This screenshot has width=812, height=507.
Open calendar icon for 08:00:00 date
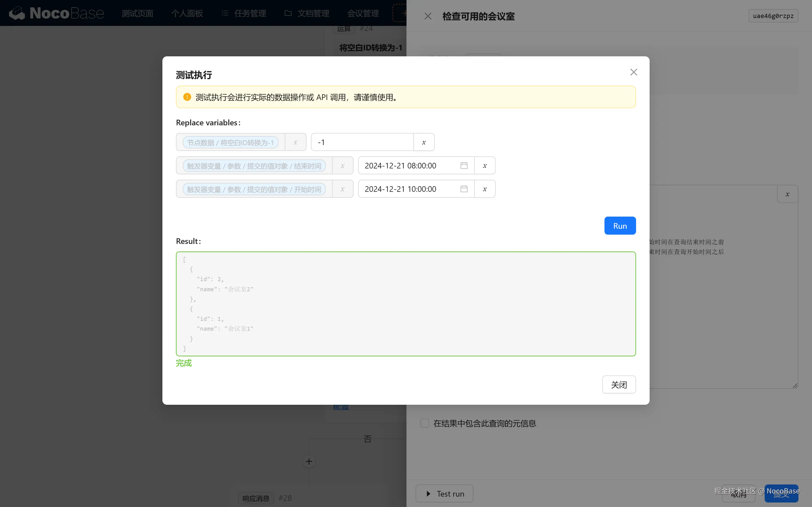tap(464, 166)
